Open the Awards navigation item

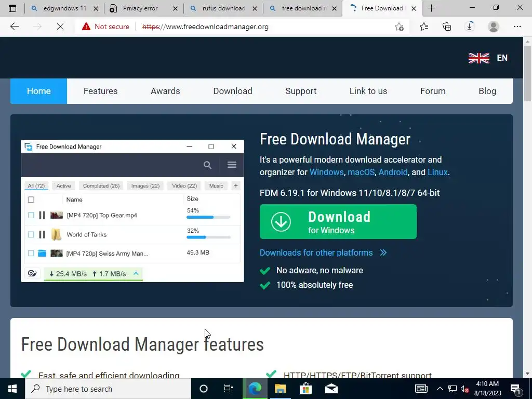pos(165,91)
